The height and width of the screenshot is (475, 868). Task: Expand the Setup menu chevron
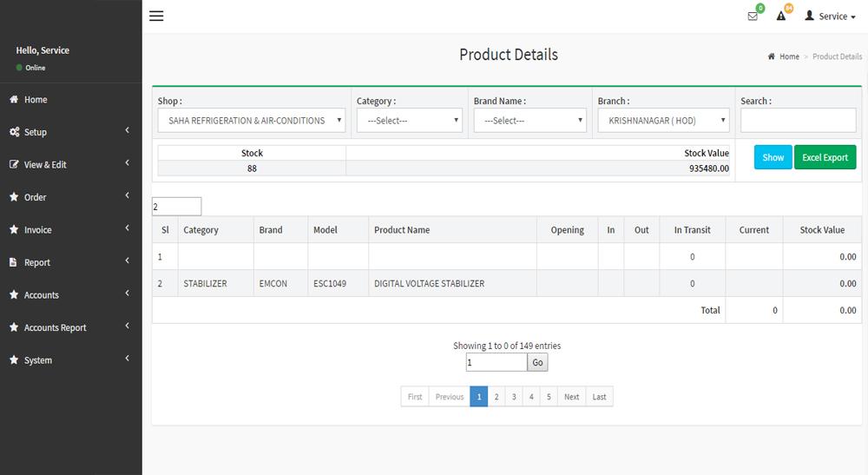pos(128,130)
